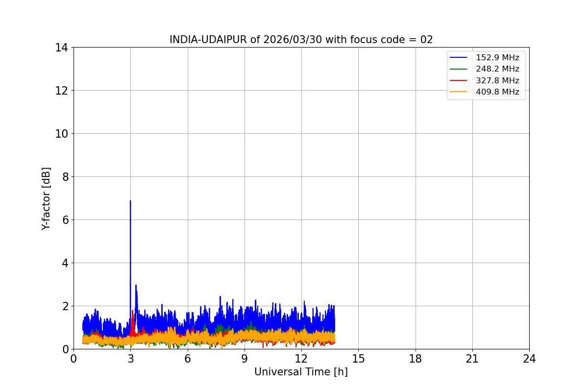588x392 pixels.
Task: Click the 248.2 MHz legend label
Action: 497,69
